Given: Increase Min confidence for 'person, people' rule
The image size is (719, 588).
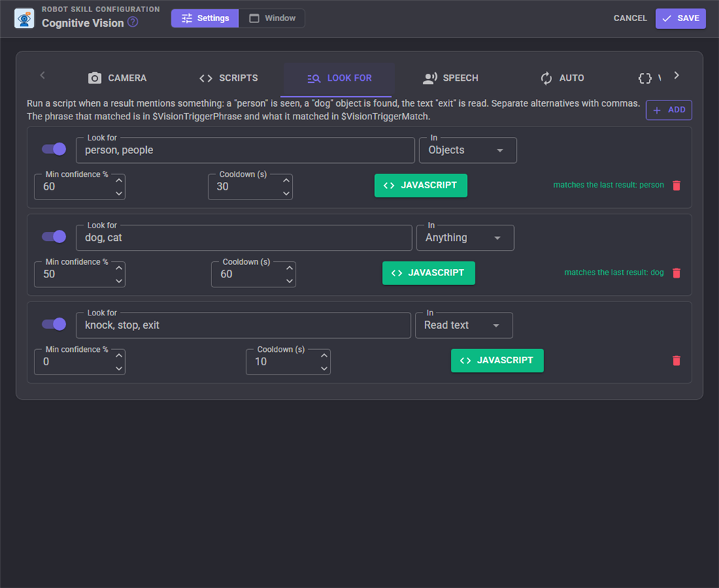Looking at the screenshot, I should [x=119, y=181].
